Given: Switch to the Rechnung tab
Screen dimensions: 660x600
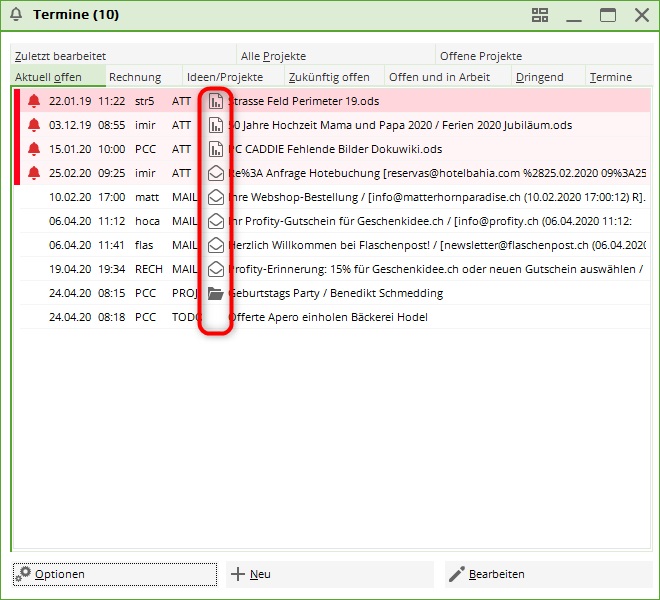Looking at the screenshot, I should pos(135,77).
